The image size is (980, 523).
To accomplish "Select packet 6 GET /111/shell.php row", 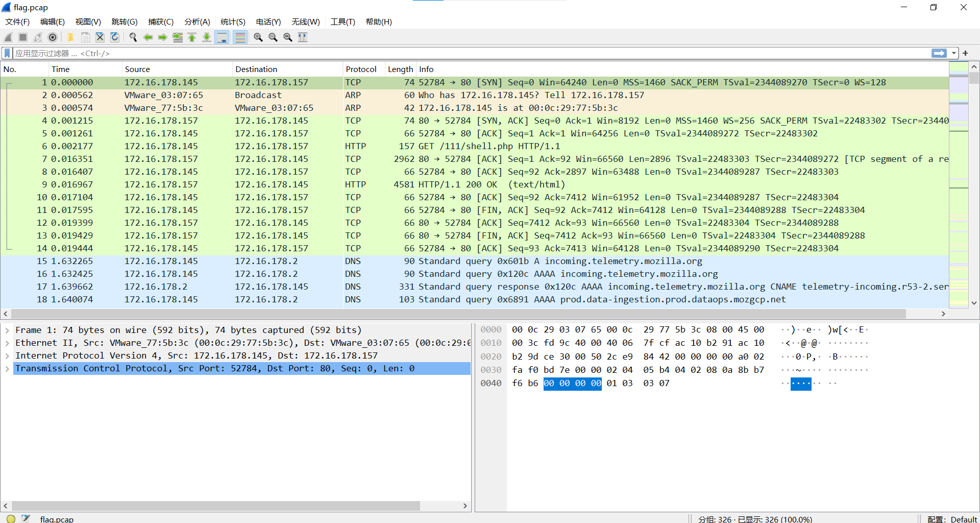I will point(475,146).
